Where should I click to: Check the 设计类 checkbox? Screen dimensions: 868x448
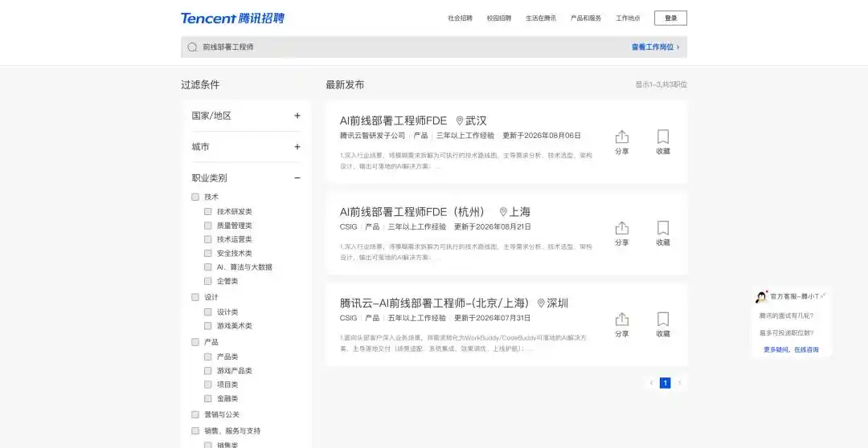click(207, 312)
